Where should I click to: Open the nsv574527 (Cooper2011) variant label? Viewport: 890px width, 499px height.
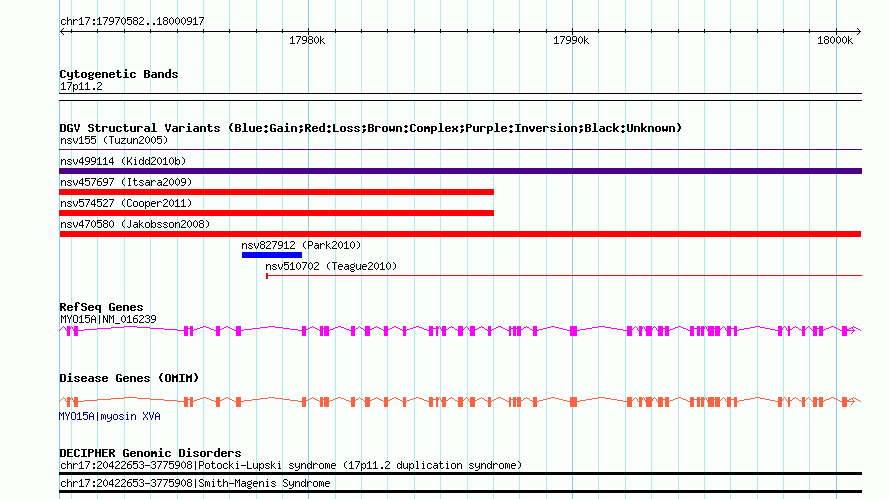coord(126,203)
